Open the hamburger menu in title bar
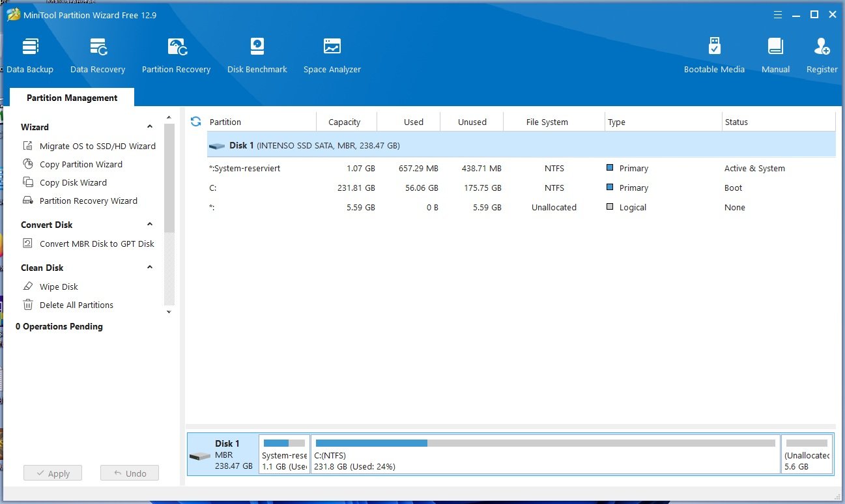 click(778, 14)
